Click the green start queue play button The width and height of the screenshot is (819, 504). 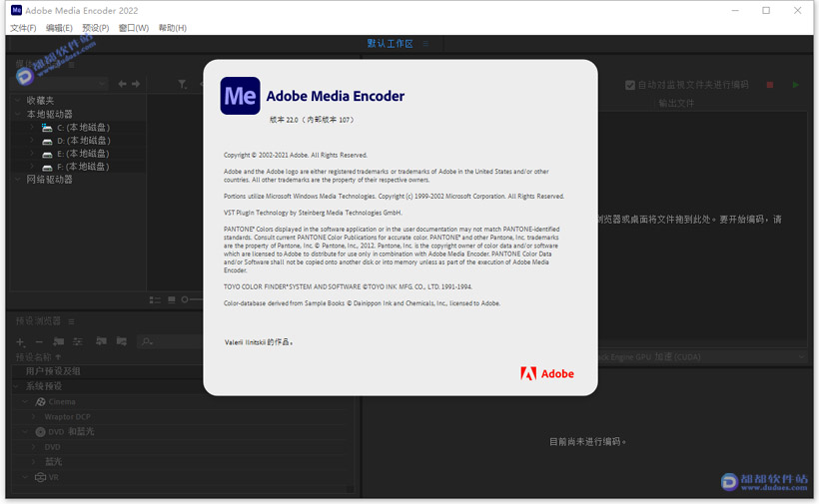pyautogui.click(x=795, y=85)
